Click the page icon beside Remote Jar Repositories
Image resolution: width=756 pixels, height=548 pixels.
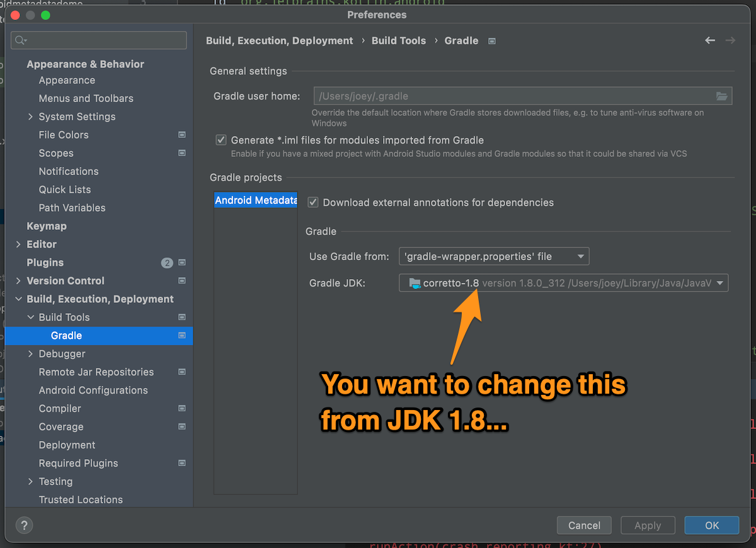(181, 372)
